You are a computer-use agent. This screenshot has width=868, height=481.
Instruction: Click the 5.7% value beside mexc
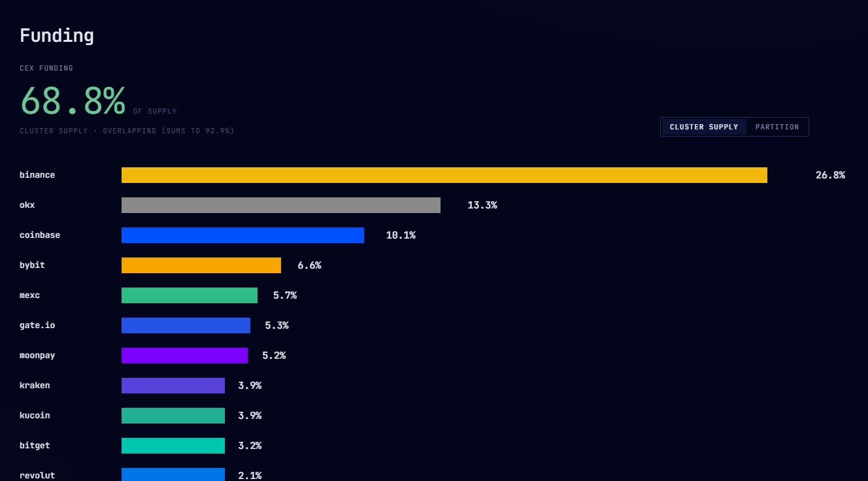pyautogui.click(x=285, y=295)
